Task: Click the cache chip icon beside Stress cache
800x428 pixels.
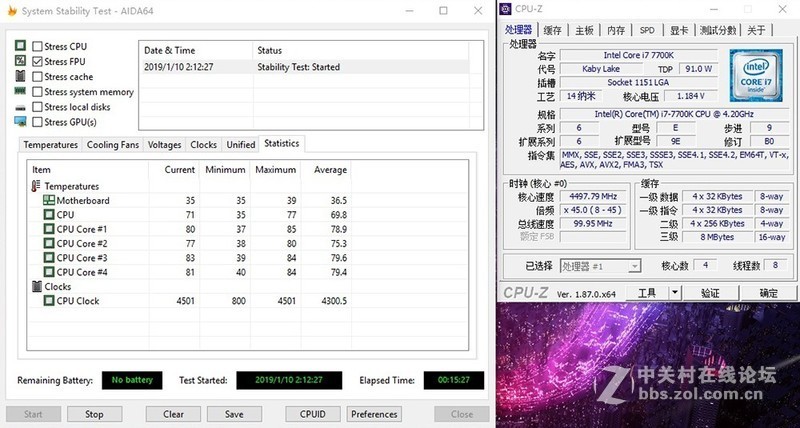Action: click(20, 76)
